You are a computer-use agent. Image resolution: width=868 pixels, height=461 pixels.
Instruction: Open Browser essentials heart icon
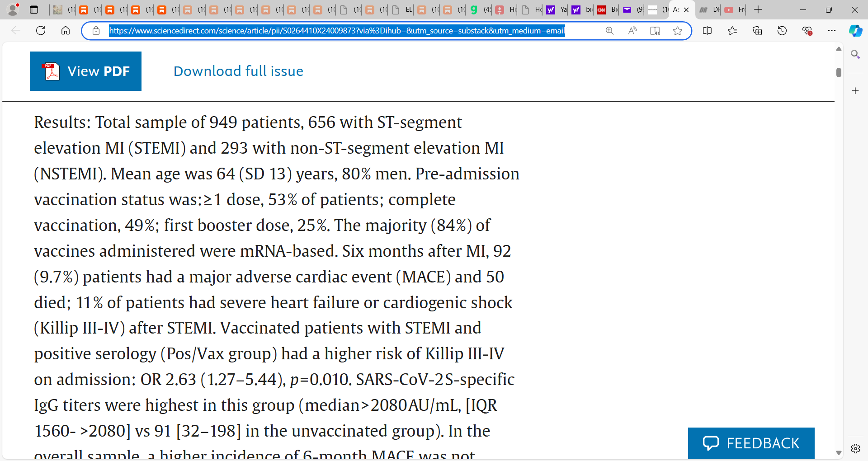pyautogui.click(x=807, y=31)
